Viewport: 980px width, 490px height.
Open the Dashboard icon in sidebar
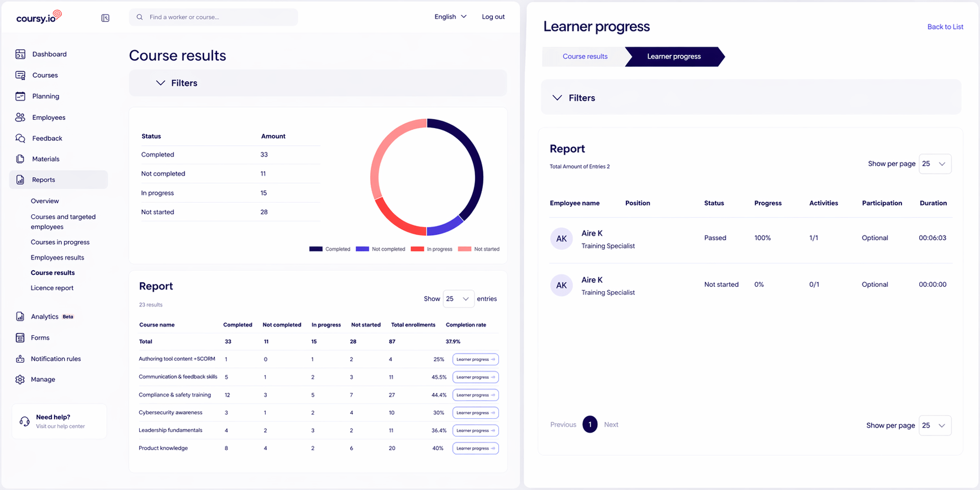coord(20,54)
